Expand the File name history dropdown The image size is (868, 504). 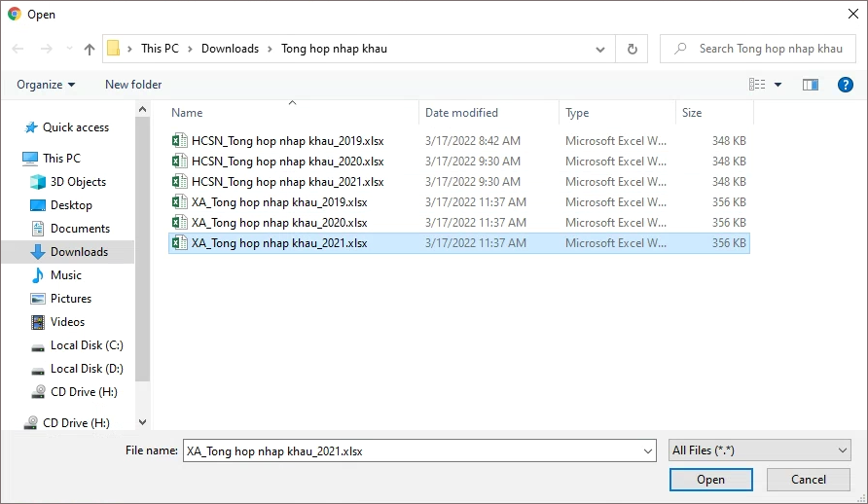648,450
